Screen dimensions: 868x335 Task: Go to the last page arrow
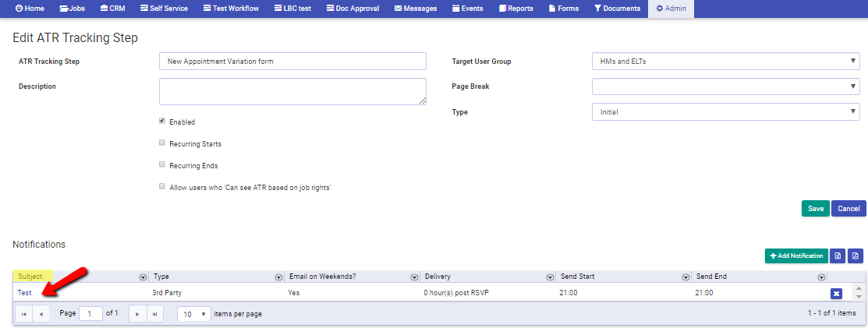155,314
